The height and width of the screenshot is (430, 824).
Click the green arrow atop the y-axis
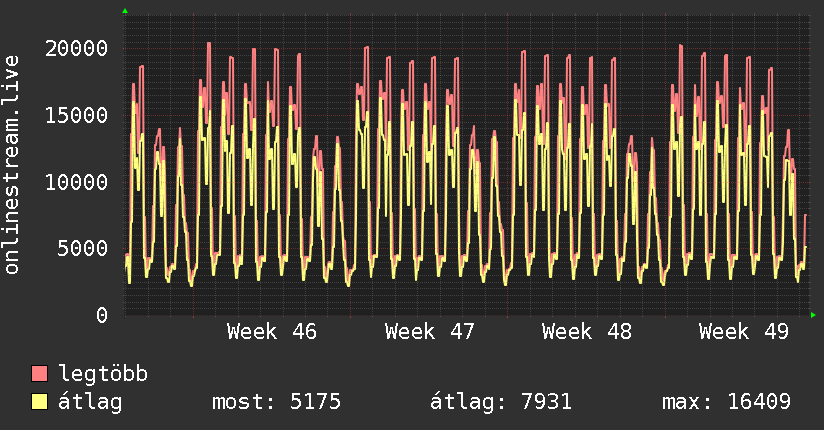point(125,11)
